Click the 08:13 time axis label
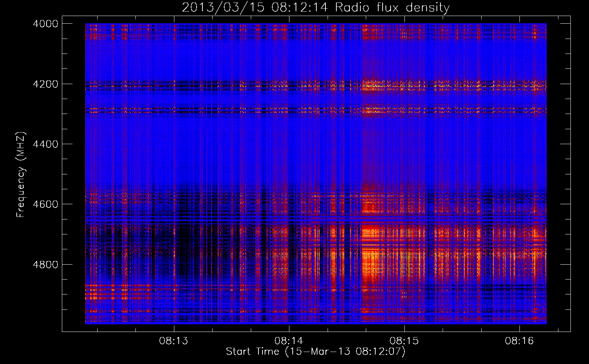 coord(174,341)
